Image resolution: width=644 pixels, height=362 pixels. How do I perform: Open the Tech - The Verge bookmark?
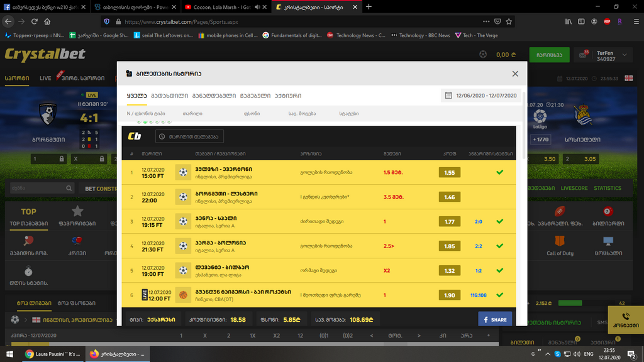pos(477,35)
